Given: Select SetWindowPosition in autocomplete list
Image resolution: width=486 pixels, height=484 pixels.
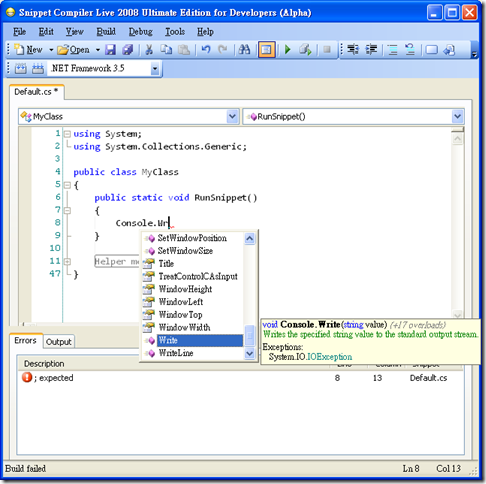Looking at the screenshot, I should pos(193,238).
